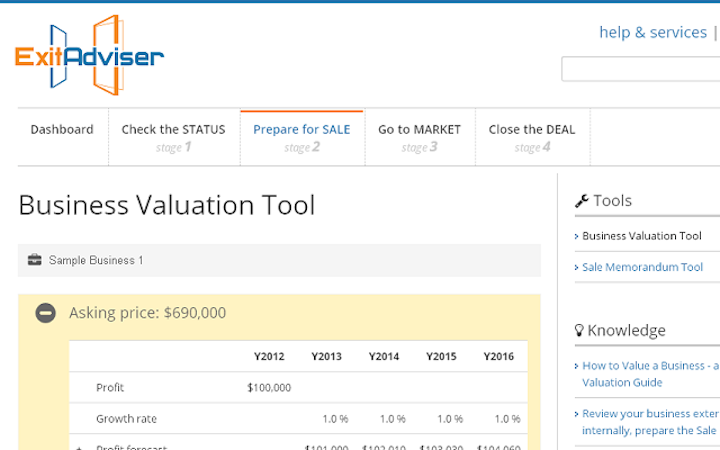Click the lightbulb icon next to Knowledge

point(580,331)
